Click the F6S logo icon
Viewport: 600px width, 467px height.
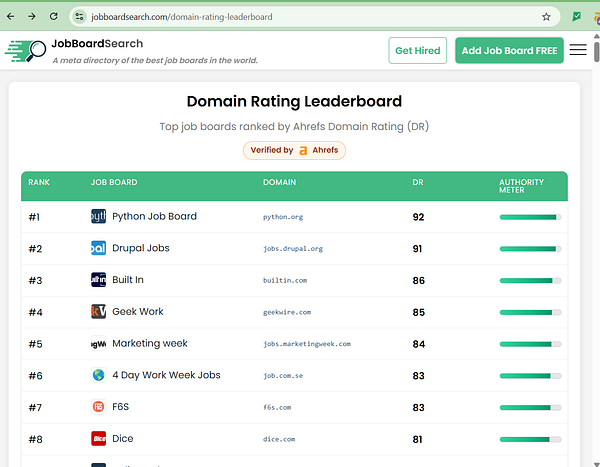(98, 407)
